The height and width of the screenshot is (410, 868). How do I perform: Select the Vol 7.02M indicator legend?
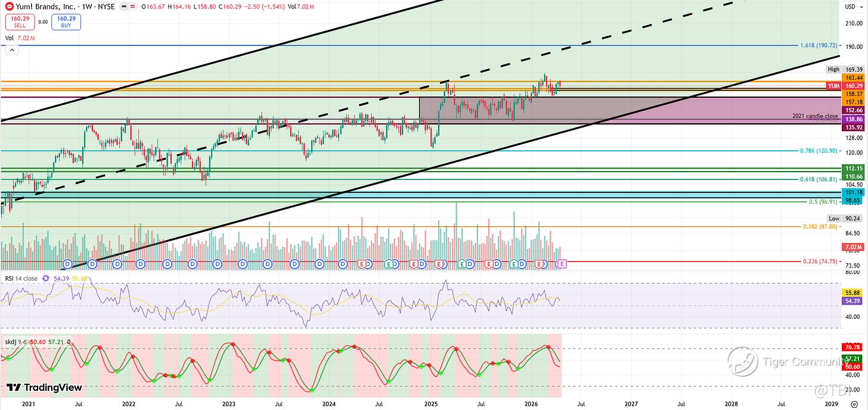[19, 38]
